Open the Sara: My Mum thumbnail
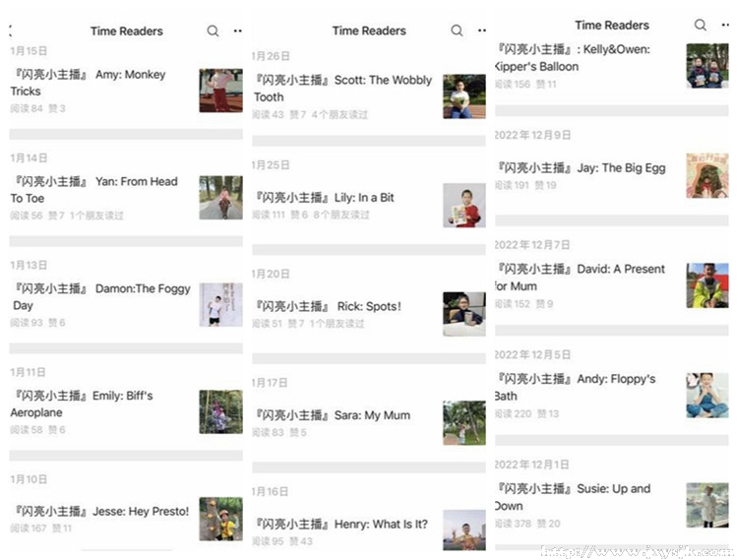 464,422
